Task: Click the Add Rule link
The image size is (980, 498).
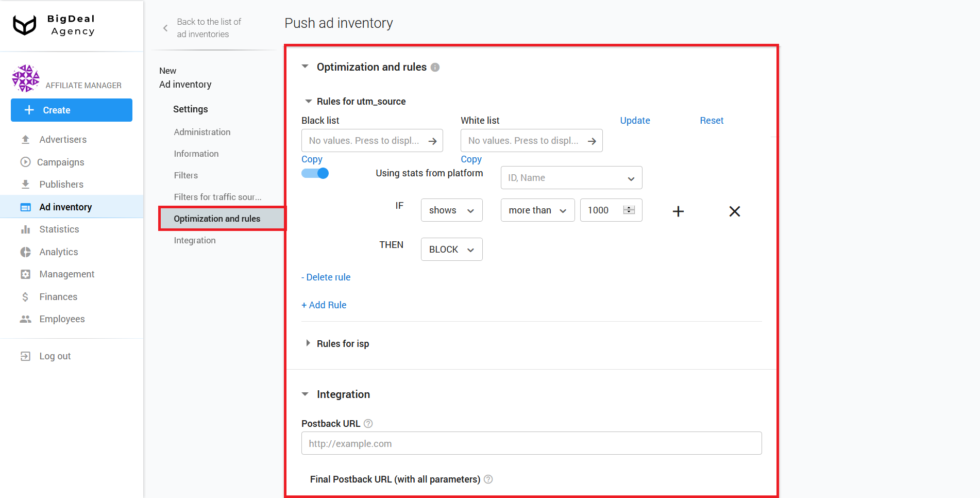Action: (324, 305)
